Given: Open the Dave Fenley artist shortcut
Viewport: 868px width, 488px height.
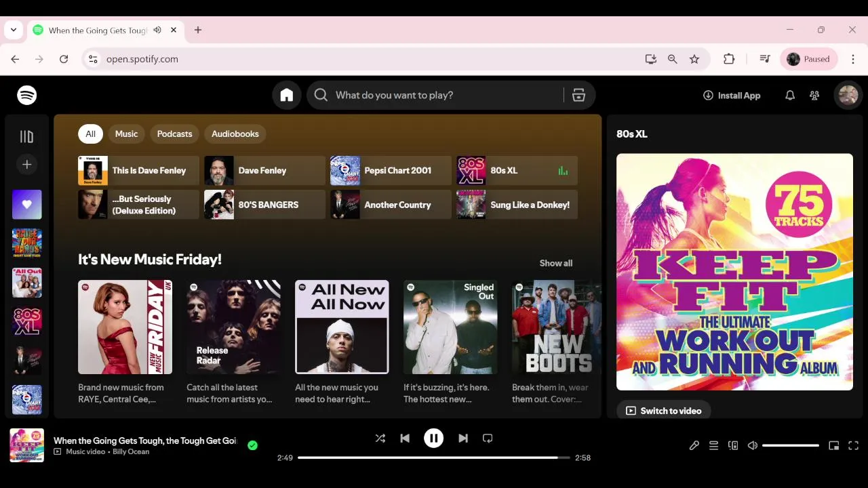Looking at the screenshot, I should click(264, 171).
